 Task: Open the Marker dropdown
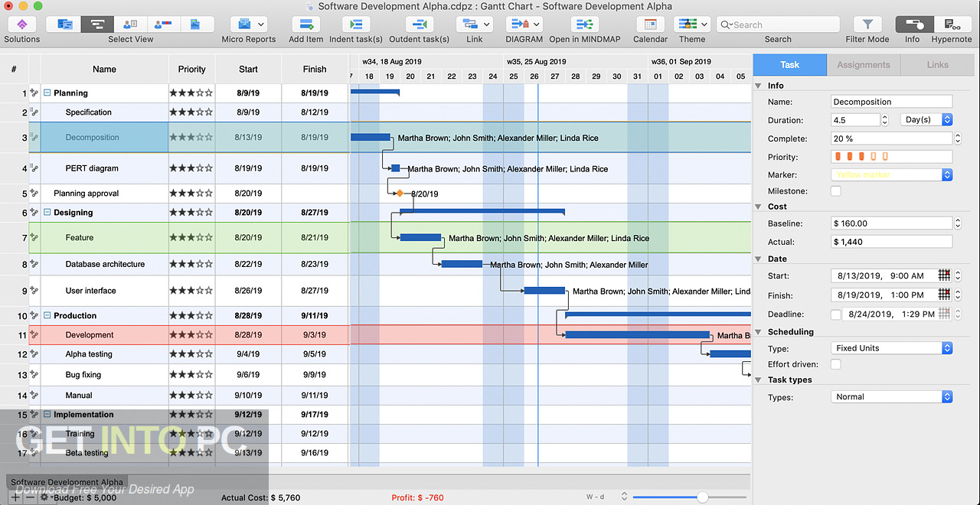(892, 174)
